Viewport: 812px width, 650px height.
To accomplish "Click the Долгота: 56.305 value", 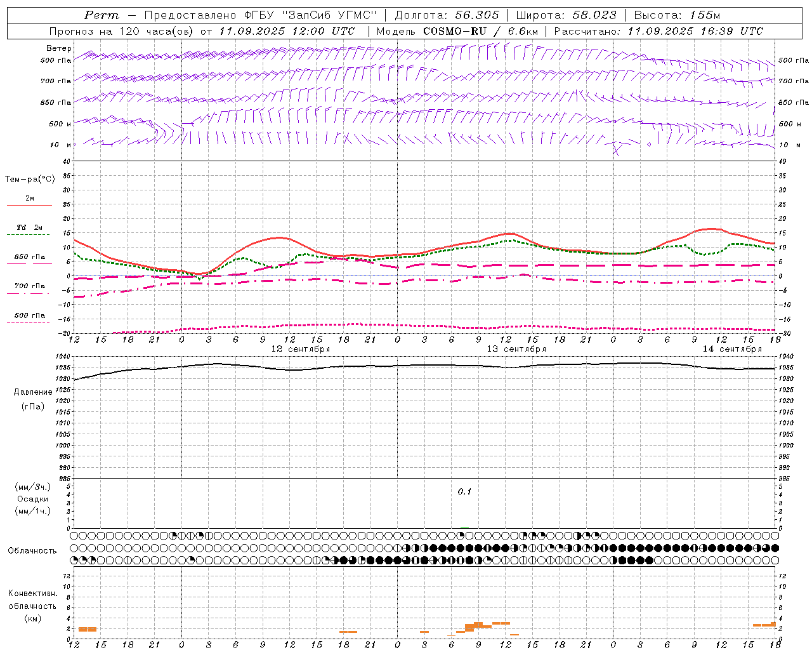I will pyautogui.click(x=447, y=15).
